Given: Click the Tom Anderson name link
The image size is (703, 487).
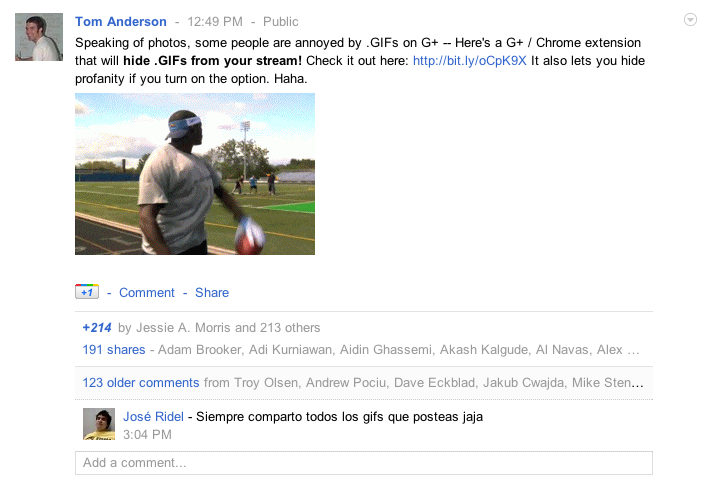Looking at the screenshot, I should [x=121, y=22].
